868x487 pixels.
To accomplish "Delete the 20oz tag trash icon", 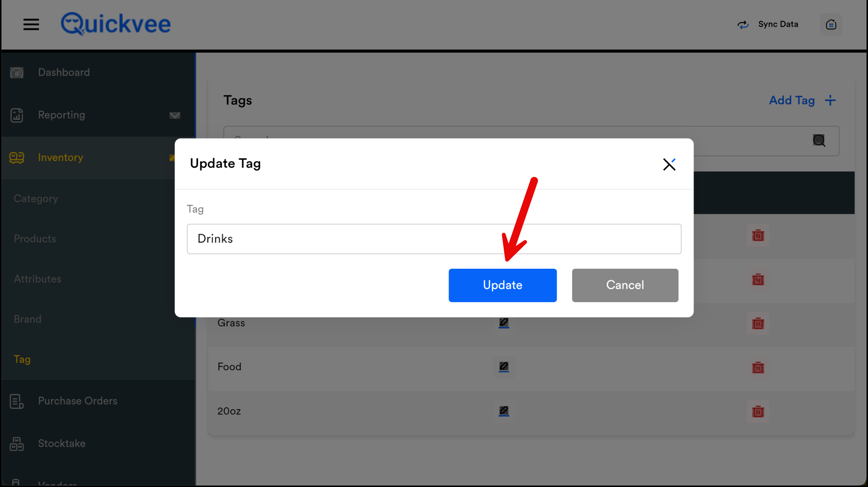I will (758, 411).
